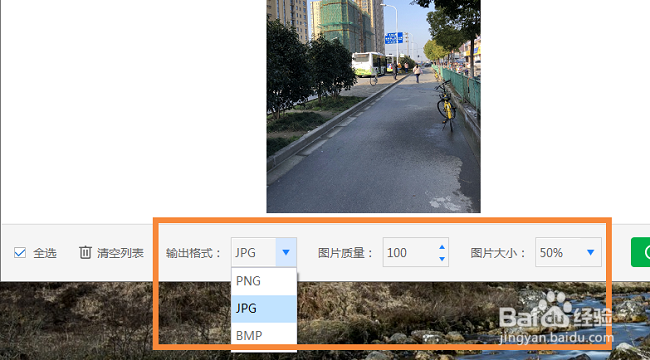
Task: Choose BMP from the format list
Action: (264, 336)
